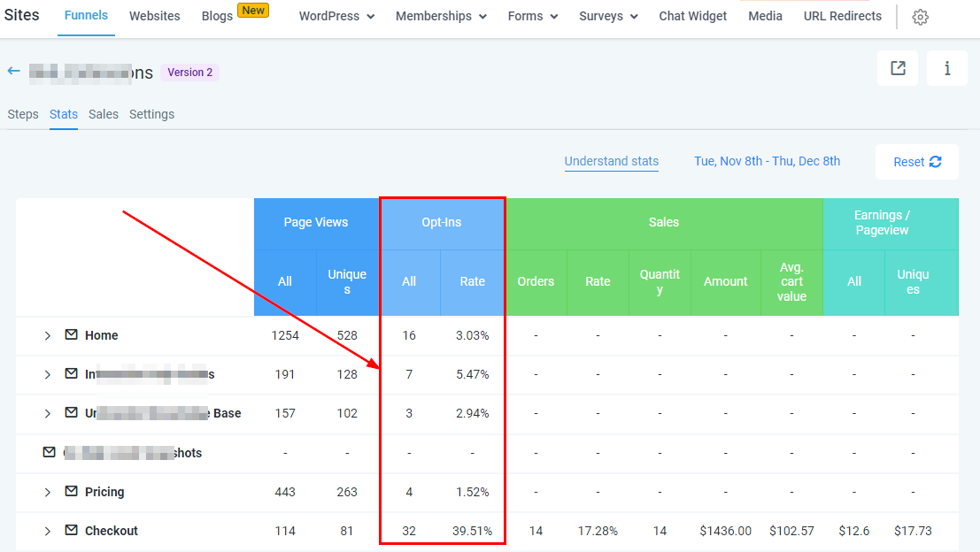This screenshot has height=552, width=980.
Task: Click the info icon button
Action: pos(946,68)
